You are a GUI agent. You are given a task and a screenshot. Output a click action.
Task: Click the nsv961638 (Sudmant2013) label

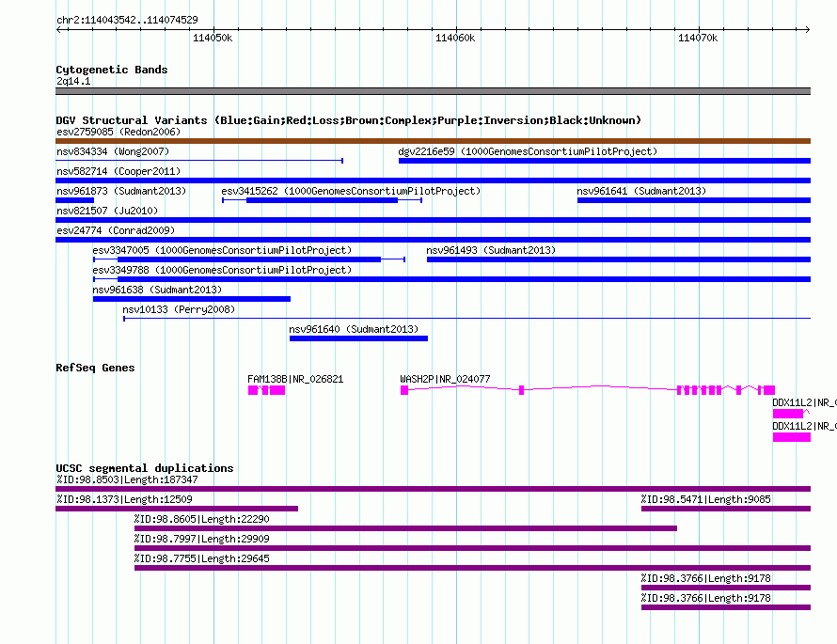[x=157, y=290]
